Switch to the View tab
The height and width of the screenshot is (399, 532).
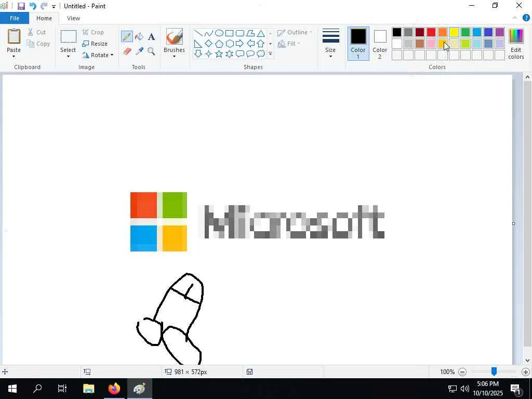73,18
